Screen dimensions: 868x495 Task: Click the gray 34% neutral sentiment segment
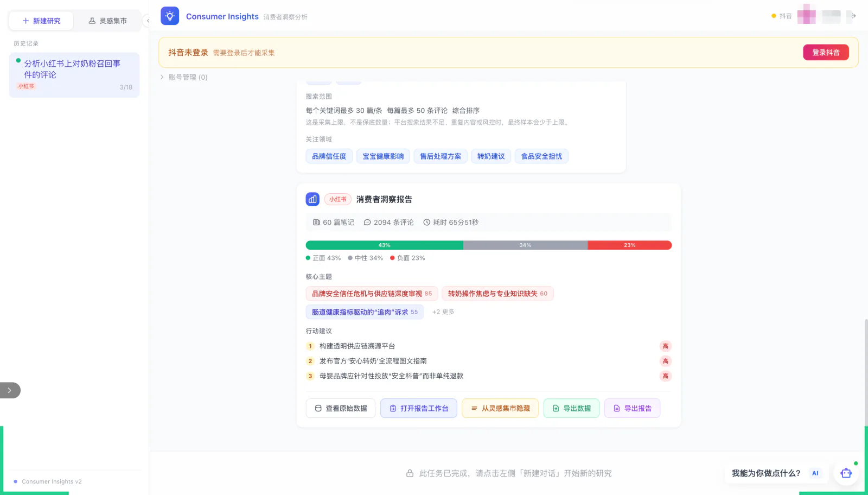(526, 245)
